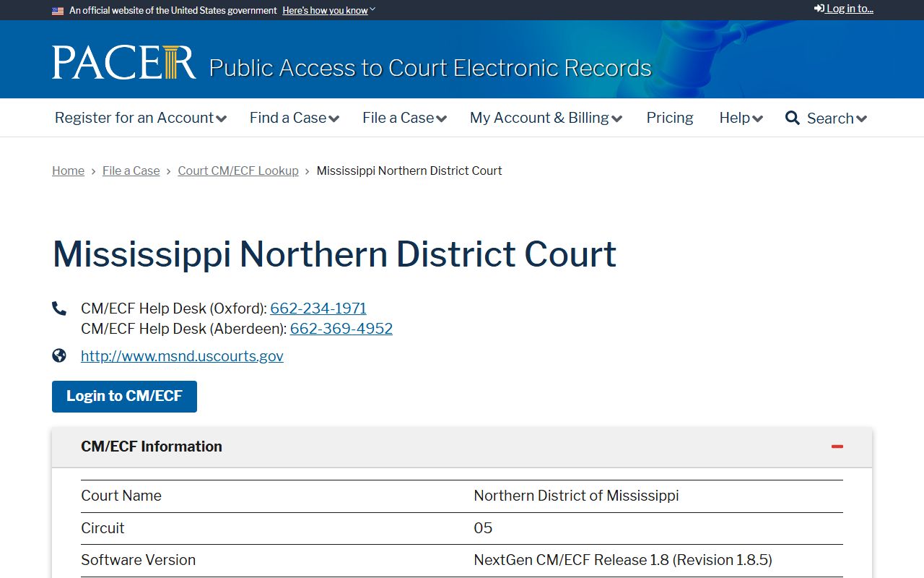Click the Log in to... link
This screenshot has height=578, width=924.
(x=844, y=9)
